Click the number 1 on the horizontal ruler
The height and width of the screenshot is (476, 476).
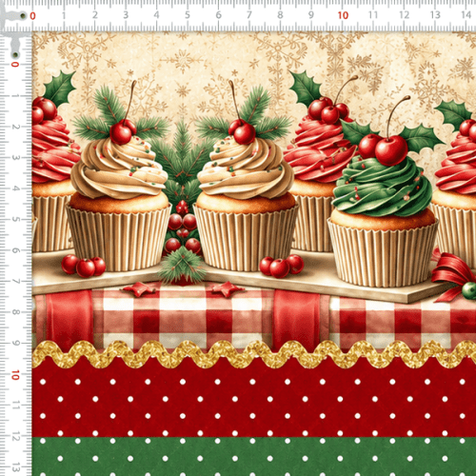point(64,15)
